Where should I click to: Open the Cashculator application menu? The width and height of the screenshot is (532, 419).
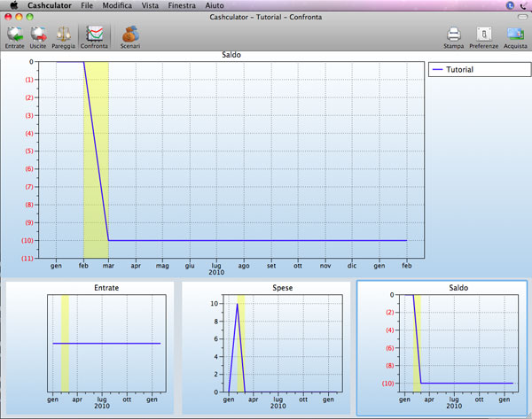[48, 5]
